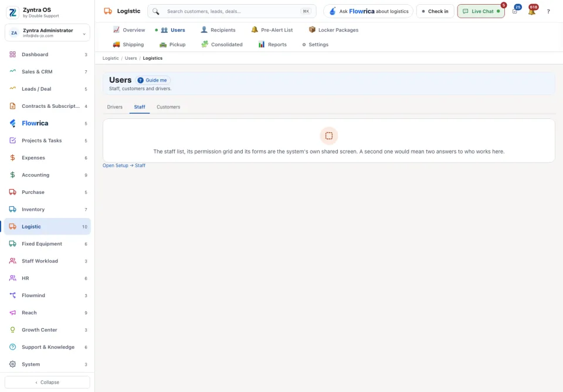This screenshot has height=392, width=563.
Task: Open the help question mark icon
Action: 548,12
